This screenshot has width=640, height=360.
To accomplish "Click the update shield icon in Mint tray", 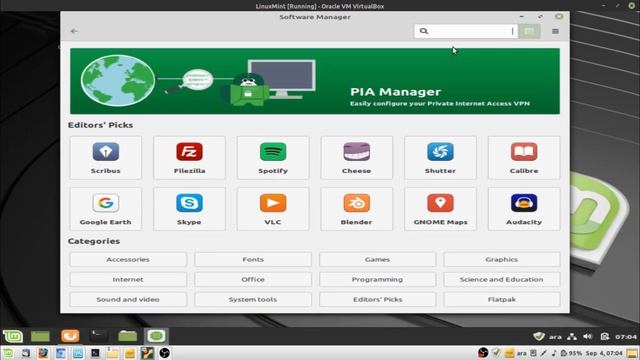I will 539,336.
